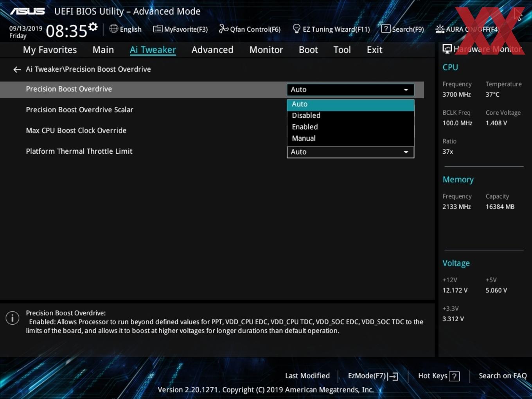Click CPU temperature value 37°C
Viewport: 532px width, 399px height.
[492, 95]
